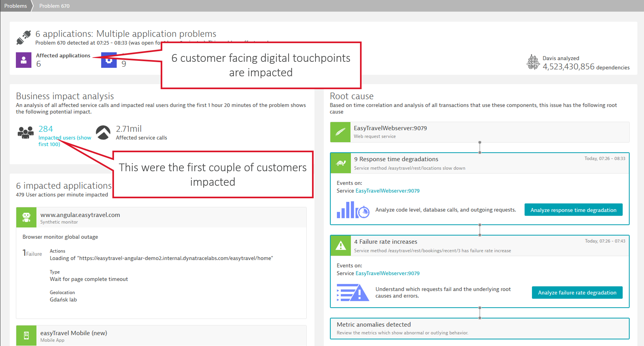Viewport: 644px width, 346px height.
Task: Click the bar chart with stopwatch icon
Action: [353, 210]
